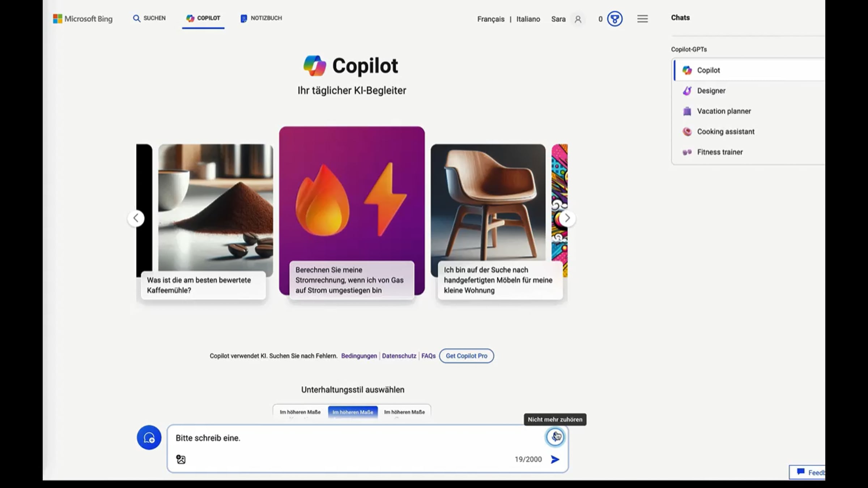
Task: Click the 'Ihr täglicher KI-Begleiter' subtitle
Action: 352,90
